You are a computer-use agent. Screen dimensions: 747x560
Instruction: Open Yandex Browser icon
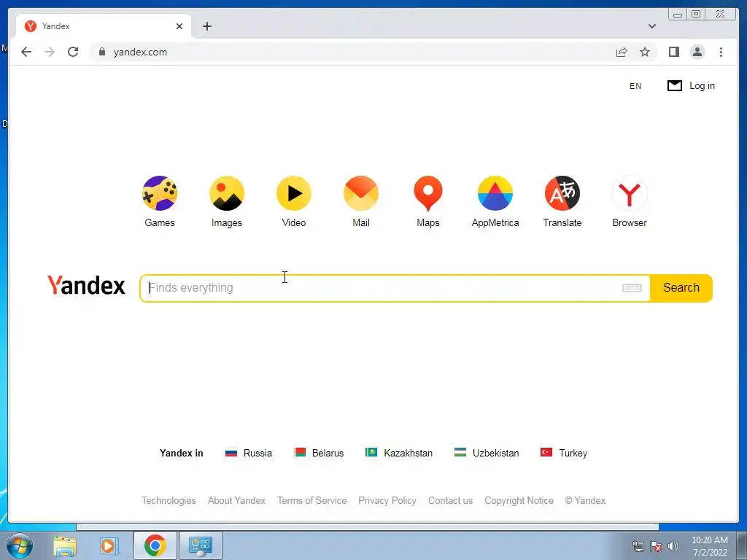click(x=630, y=193)
